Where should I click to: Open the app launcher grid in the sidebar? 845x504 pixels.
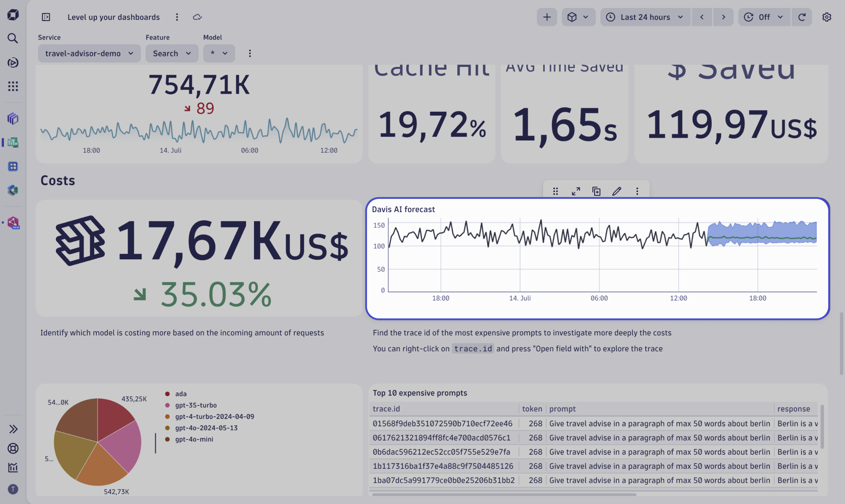click(x=13, y=86)
